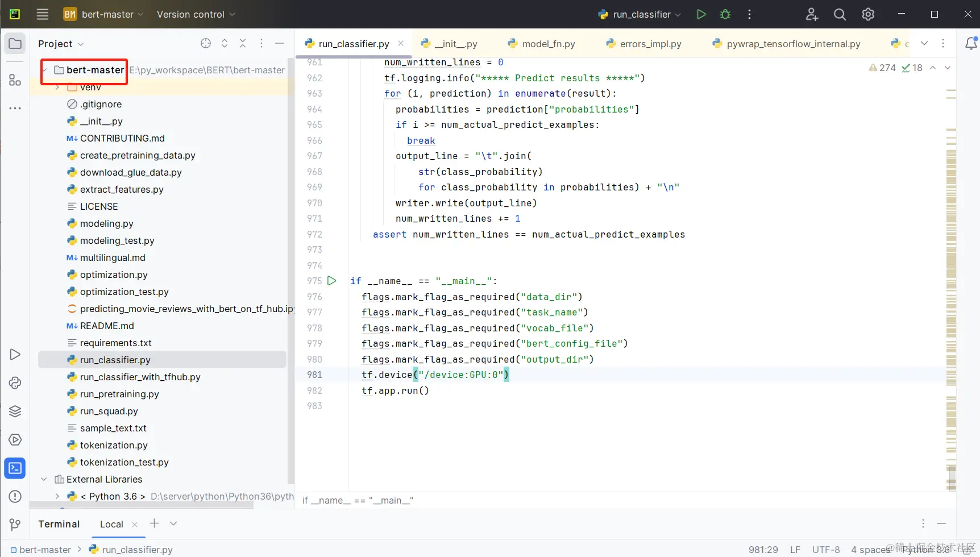Click the 274 warnings inspection indicator
This screenshot has width=980, height=557.
coord(882,68)
